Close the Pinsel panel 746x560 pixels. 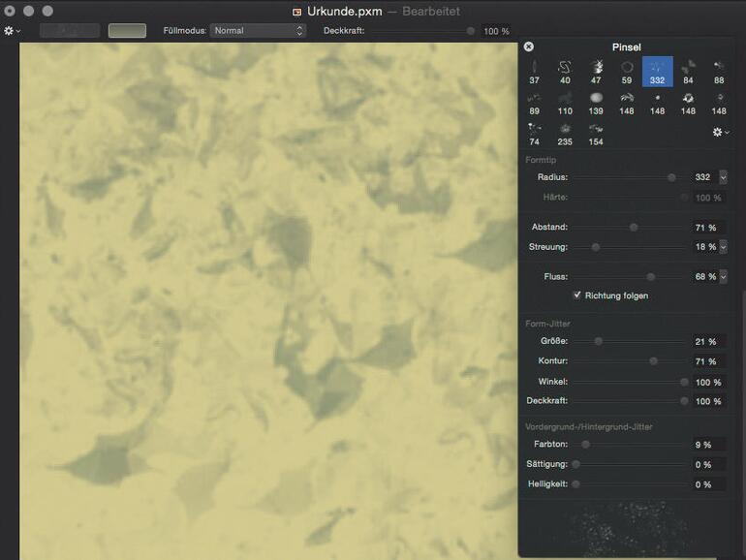click(529, 47)
